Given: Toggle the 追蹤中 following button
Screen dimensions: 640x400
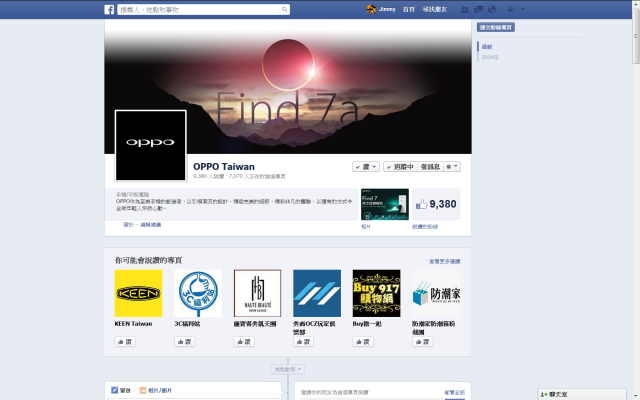Looking at the screenshot, I should pos(400,167).
